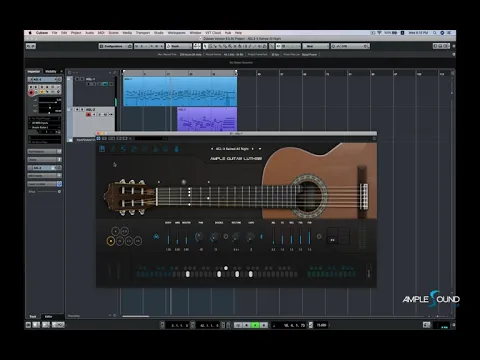The image size is (480, 360).
Task: Click the horizontal scrollbar below project tracks
Action: (136, 316)
